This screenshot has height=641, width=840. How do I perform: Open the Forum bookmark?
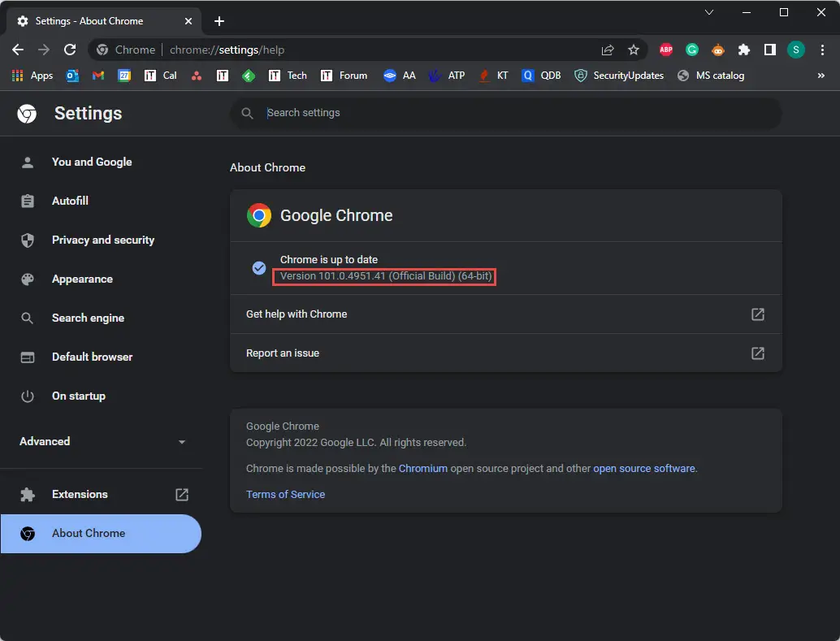tap(344, 76)
